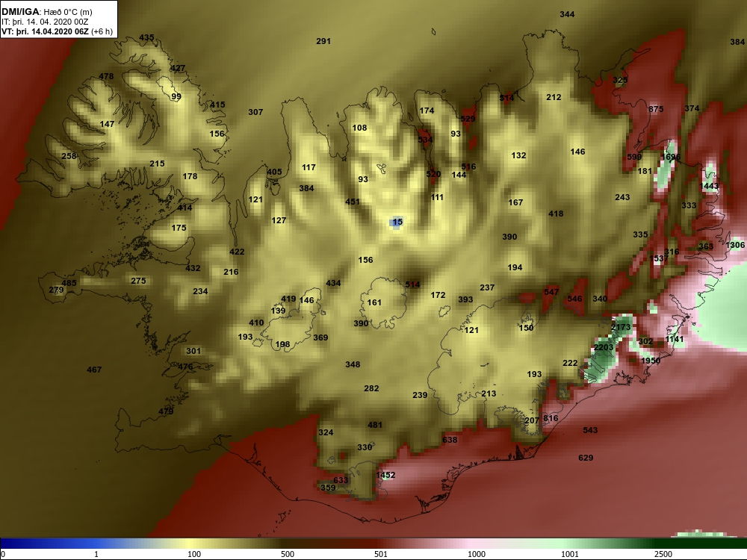The image size is (747, 560).
Task: Select the map value 1306
Action: [735, 245]
